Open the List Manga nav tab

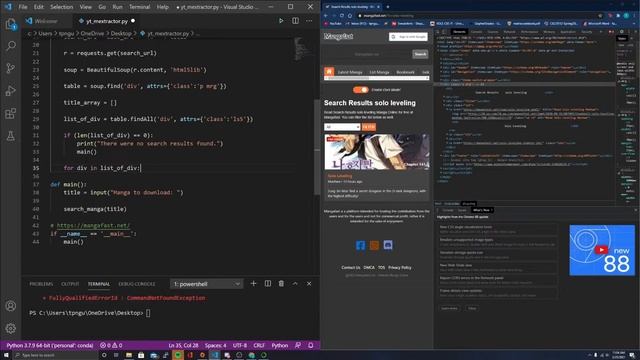click(x=379, y=72)
